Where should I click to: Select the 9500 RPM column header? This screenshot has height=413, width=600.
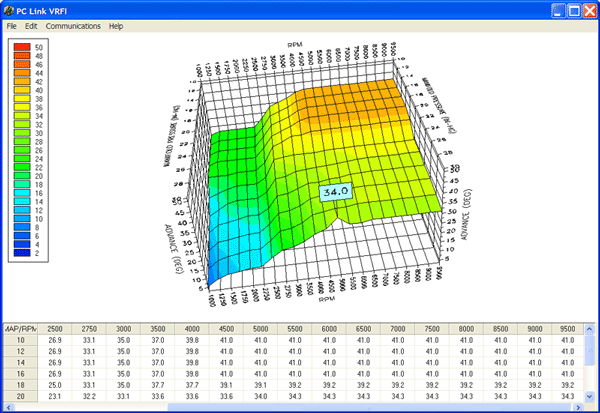[567, 329]
